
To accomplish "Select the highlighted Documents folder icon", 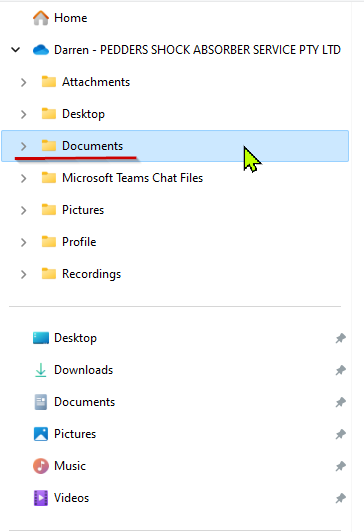I will click(49, 146).
